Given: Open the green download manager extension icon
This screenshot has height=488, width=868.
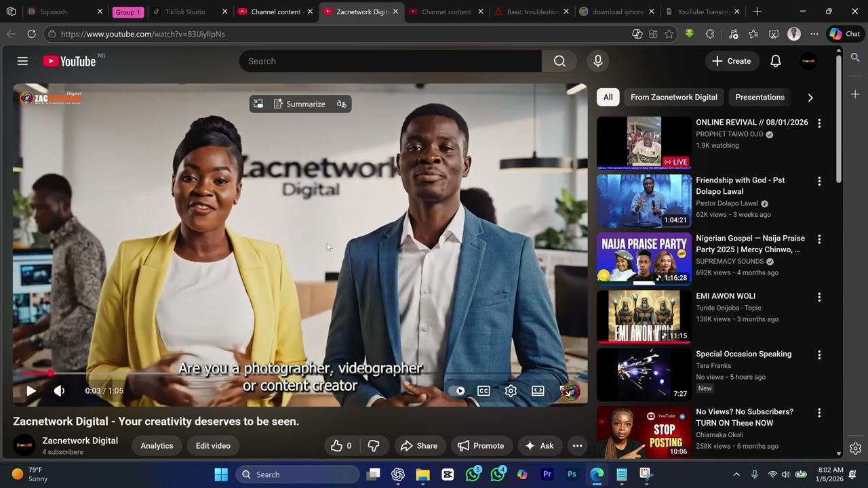Looking at the screenshot, I should tap(690, 34).
